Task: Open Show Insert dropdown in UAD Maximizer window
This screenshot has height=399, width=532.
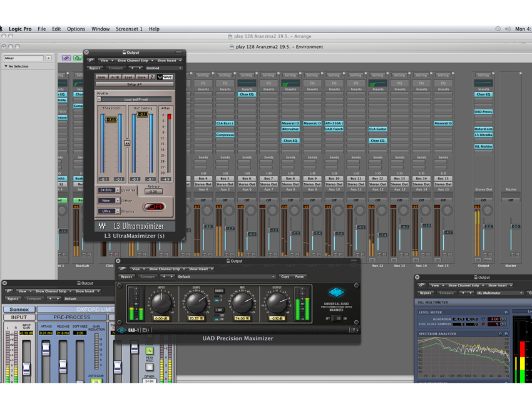Action: [x=201, y=269]
